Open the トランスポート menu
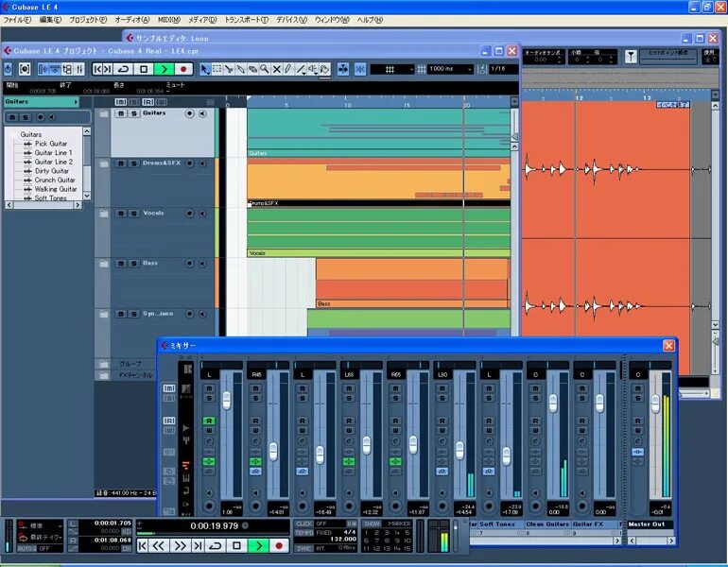Viewport: 728px width, 567px height. [247, 20]
